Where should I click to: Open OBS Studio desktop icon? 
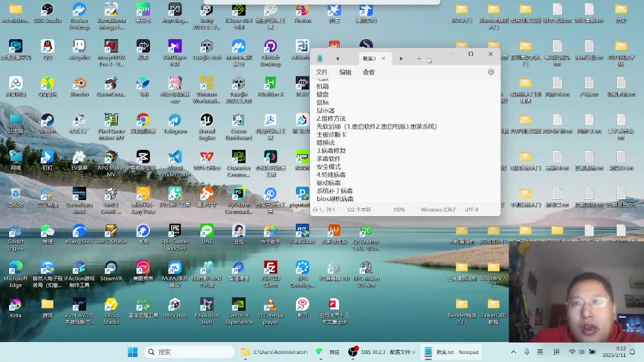coord(47,14)
